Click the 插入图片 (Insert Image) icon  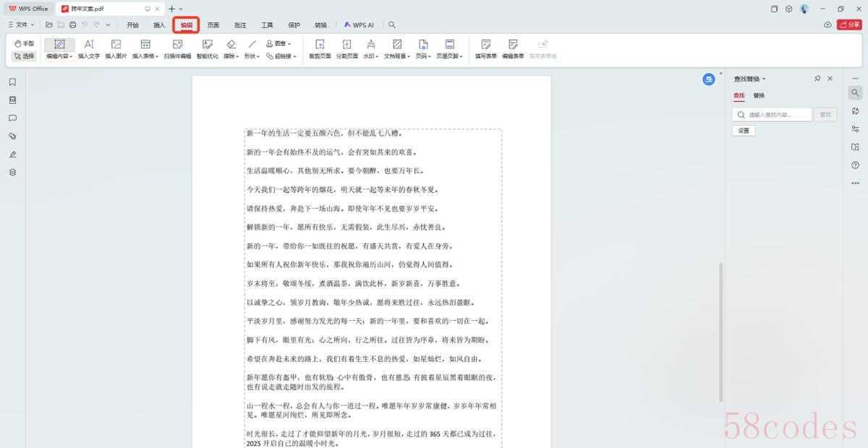tap(116, 48)
